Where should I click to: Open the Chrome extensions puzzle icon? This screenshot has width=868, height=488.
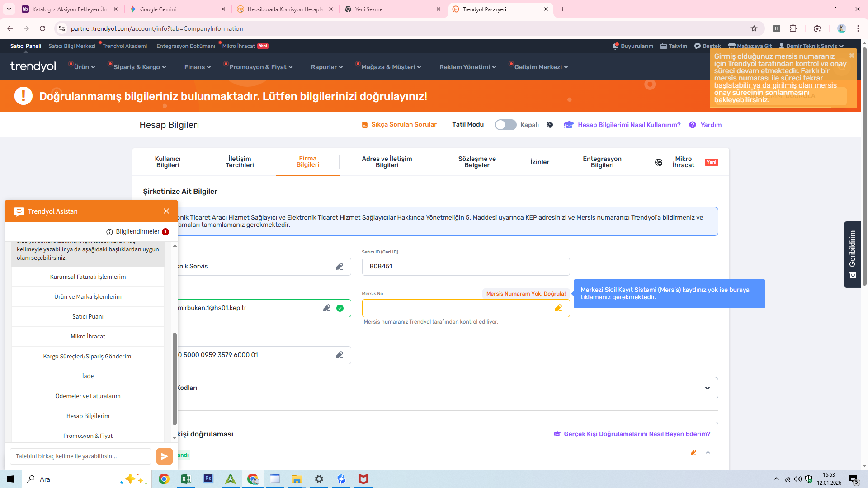[793, 28]
